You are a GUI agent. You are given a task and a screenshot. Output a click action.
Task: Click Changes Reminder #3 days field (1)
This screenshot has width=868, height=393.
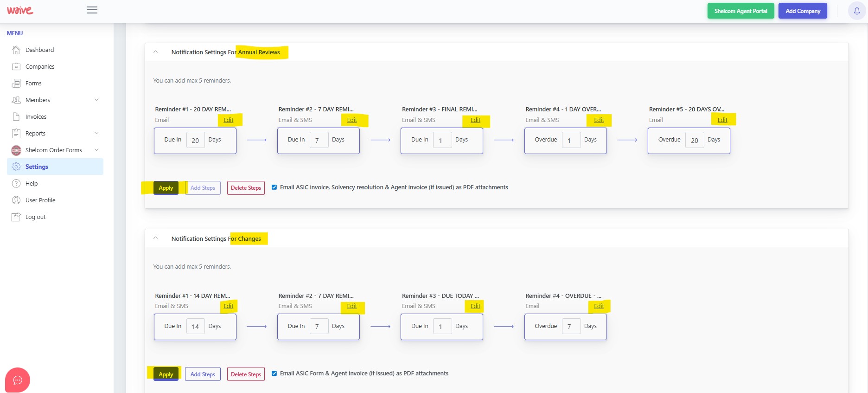[x=442, y=326]
